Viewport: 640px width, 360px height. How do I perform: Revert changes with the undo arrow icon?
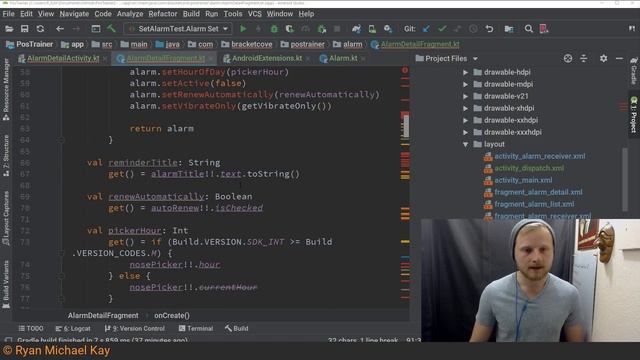pyautogui.click(x=489, y=29)
